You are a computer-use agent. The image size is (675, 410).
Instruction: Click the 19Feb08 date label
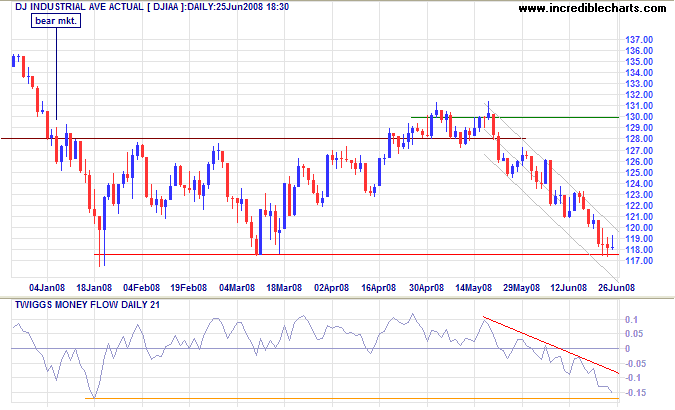coord(189,288)
